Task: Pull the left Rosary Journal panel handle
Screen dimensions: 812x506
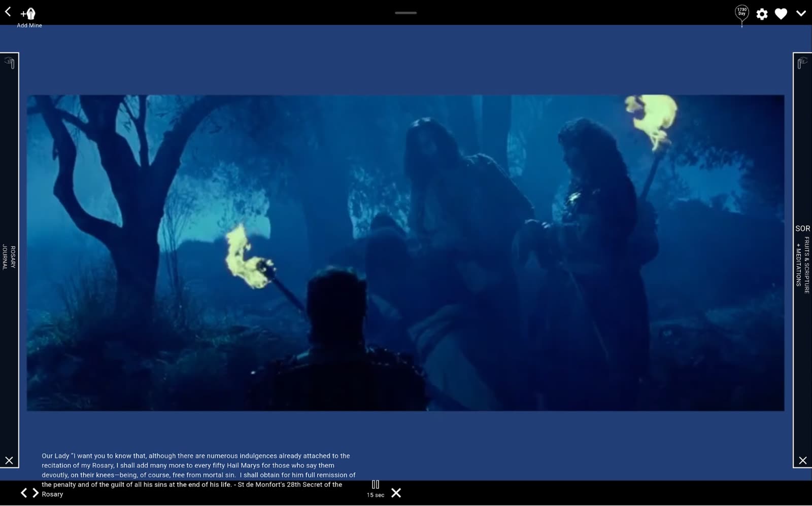Action: click(10, 63)
